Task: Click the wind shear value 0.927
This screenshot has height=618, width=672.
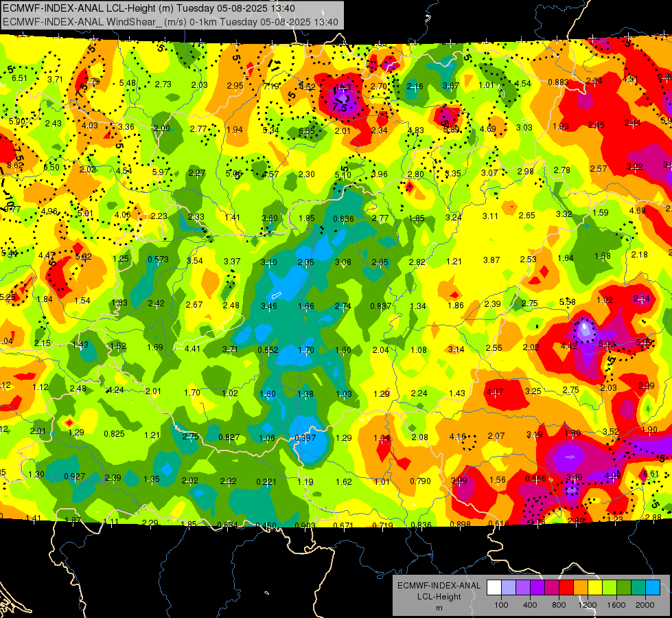Action: pyautogui.click(x=75, y=477)
